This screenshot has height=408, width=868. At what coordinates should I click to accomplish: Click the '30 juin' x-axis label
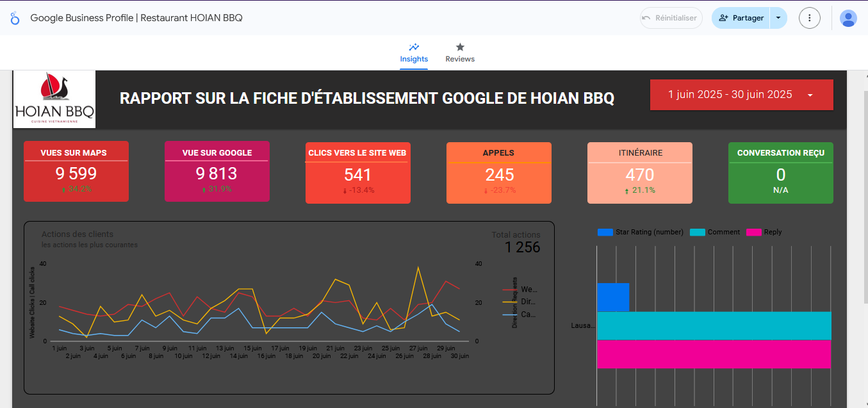459,356
